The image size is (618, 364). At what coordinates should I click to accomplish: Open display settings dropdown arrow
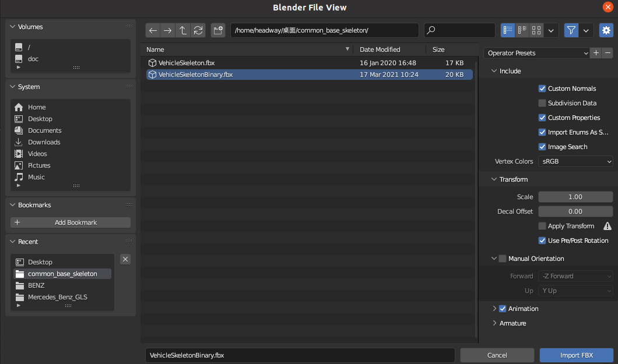tap(551, 30)
